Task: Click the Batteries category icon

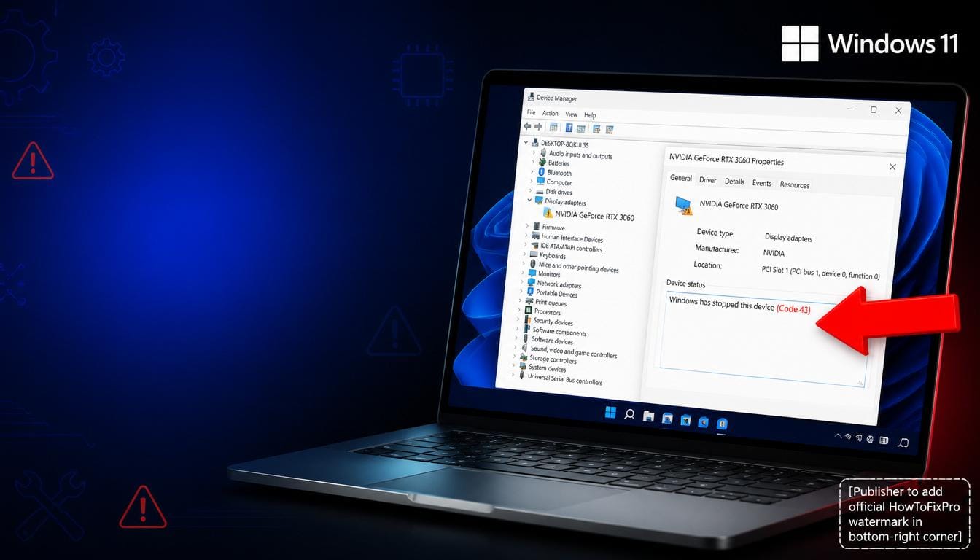Action: coord(542,163)
